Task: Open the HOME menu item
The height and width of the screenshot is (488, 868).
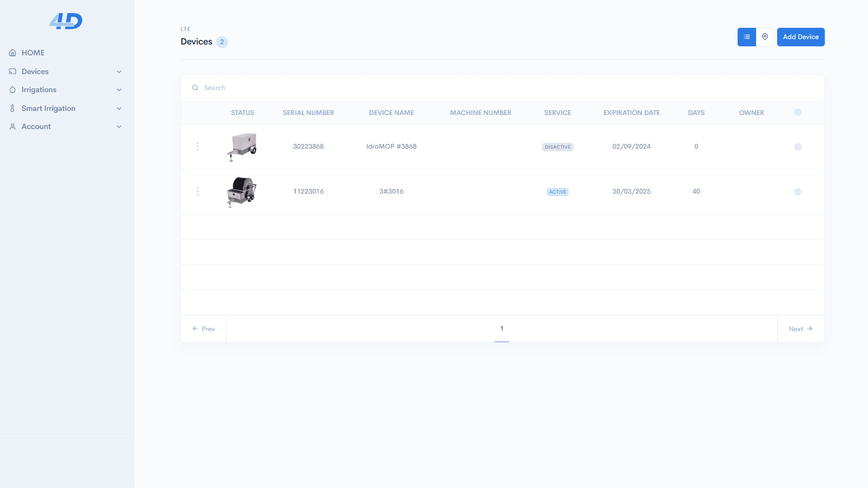Action: [33, 53]
